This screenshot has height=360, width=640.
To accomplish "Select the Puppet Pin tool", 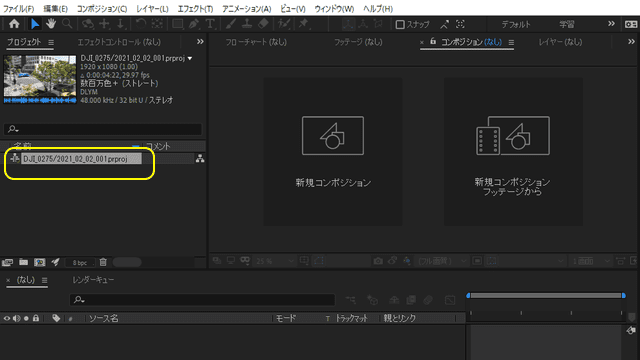I will pyautogui.click(x=304, y=24).
